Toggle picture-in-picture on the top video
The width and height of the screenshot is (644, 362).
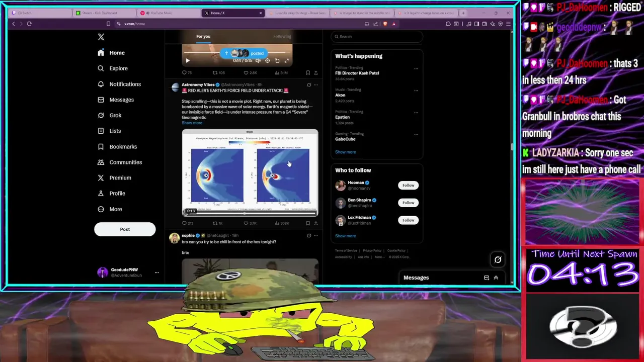point(277,61)
